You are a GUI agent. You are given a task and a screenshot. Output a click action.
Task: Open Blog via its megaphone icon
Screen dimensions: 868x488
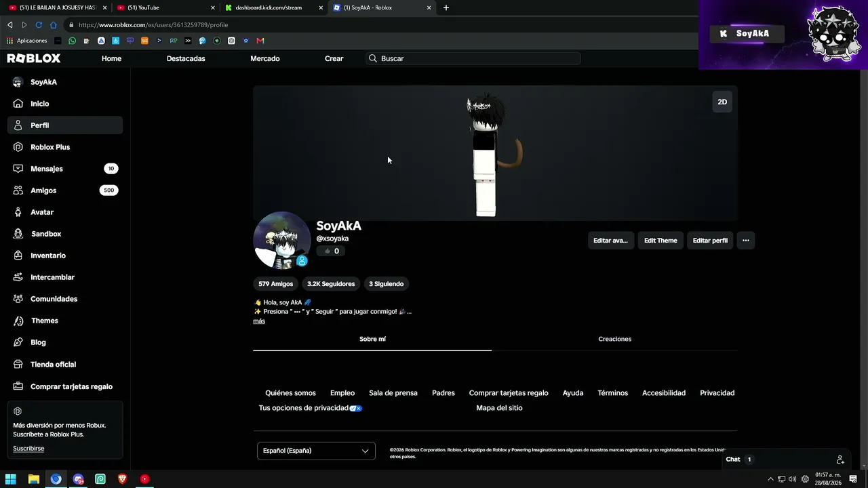click(x=18, y=342)
